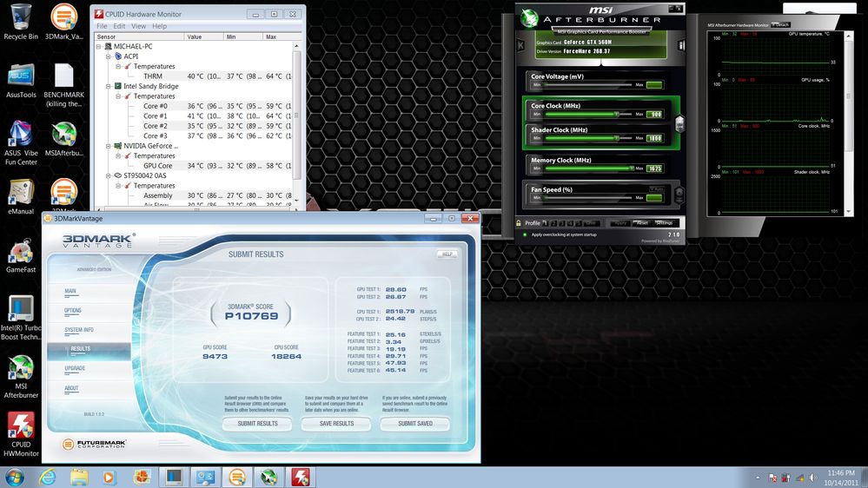Click Detach on Afterburner Hardware Monitor
Screen dimensions: 868x488
click(781, 25)
